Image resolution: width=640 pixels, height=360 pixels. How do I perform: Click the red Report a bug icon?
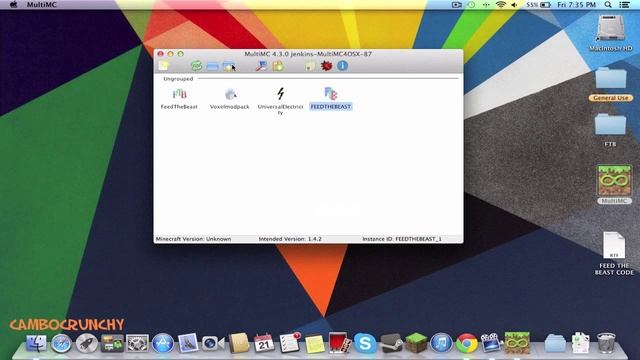coord(327,66)
